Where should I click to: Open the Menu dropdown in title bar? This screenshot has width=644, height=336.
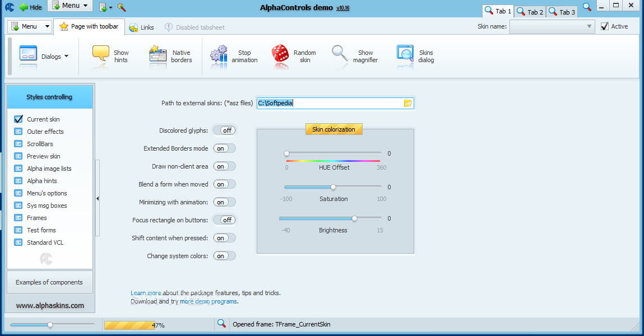pyautogui.click(x=70, y=6)
